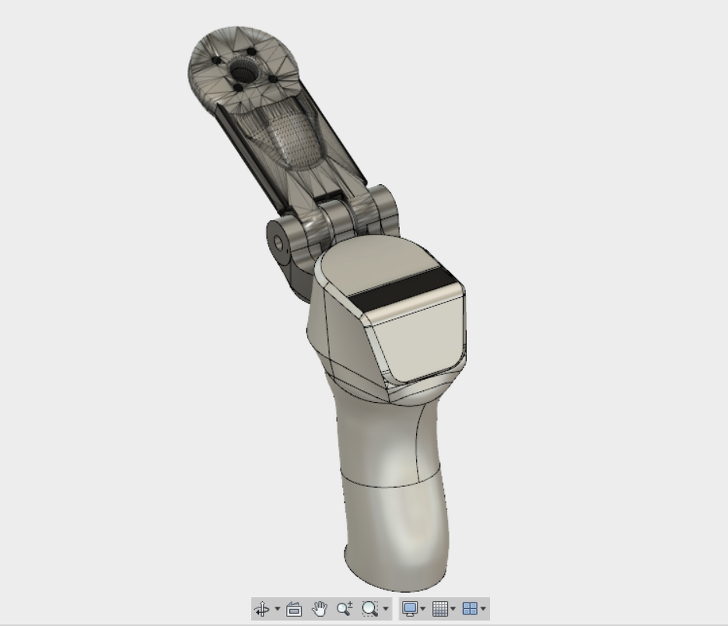
Task: Click the Viewports layout icon
Action: click(x=470, y=609)
